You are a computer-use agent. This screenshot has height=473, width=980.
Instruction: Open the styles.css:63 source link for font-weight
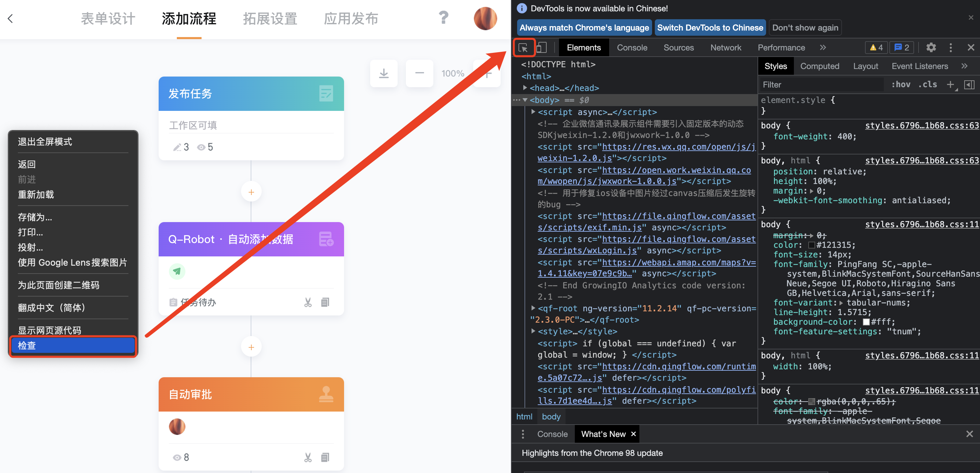pos(922,126)
